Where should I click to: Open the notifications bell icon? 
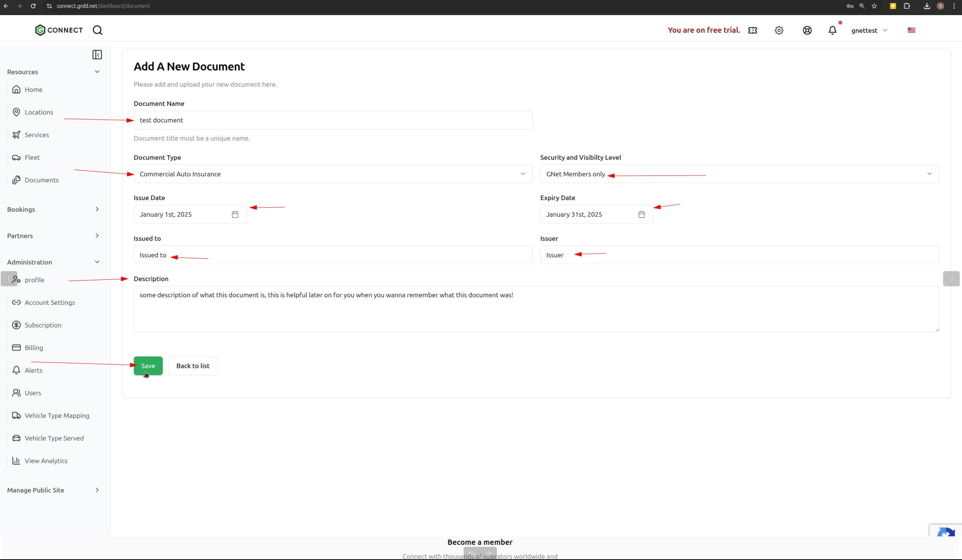pyautogui.click(x=832, y=30)
